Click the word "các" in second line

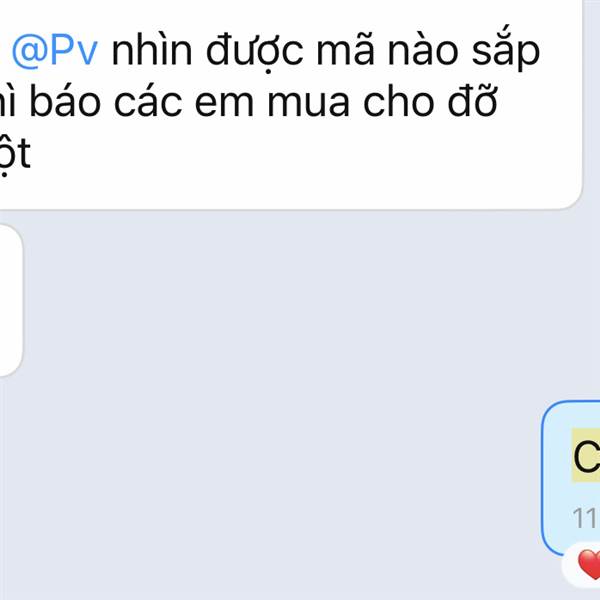pos(148,100)
